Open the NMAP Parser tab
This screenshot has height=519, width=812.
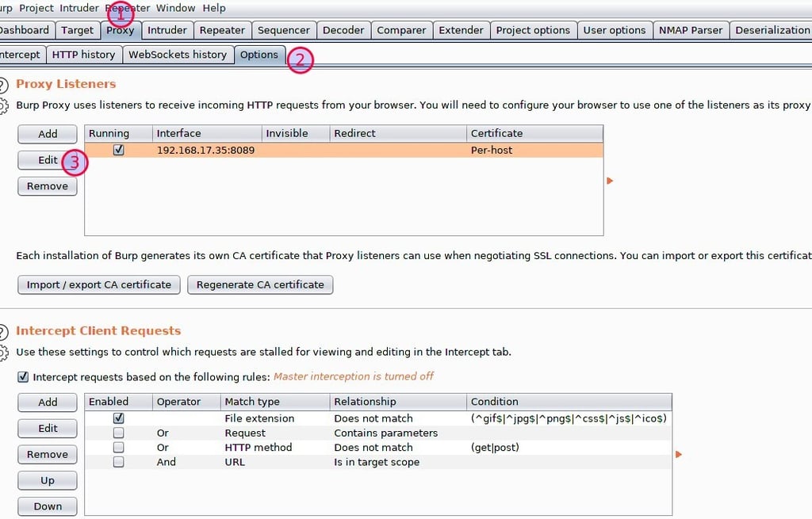pyautogui.click(x=691, y=30)
